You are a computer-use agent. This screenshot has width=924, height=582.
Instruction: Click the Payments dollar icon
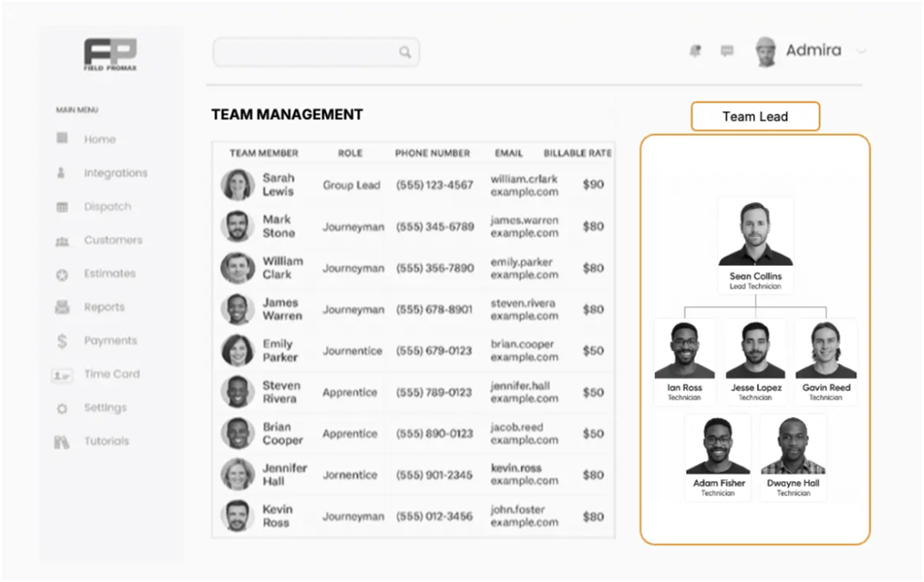(62, 341)
